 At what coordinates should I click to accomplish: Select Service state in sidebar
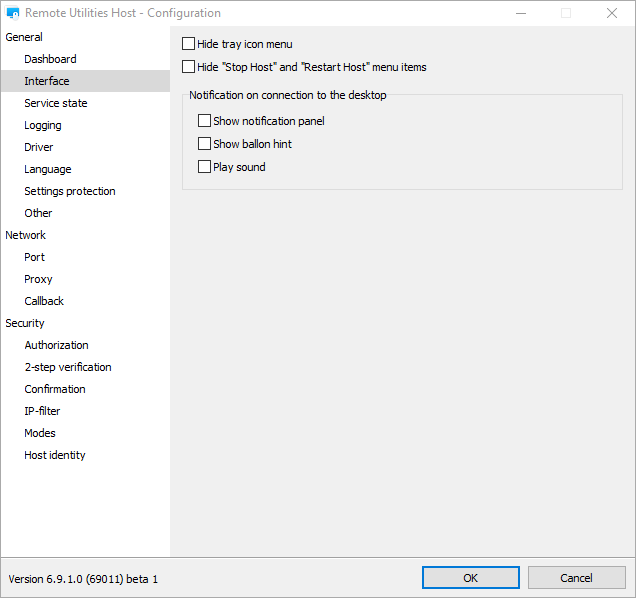pyautogui.click(x=56, y=103)
